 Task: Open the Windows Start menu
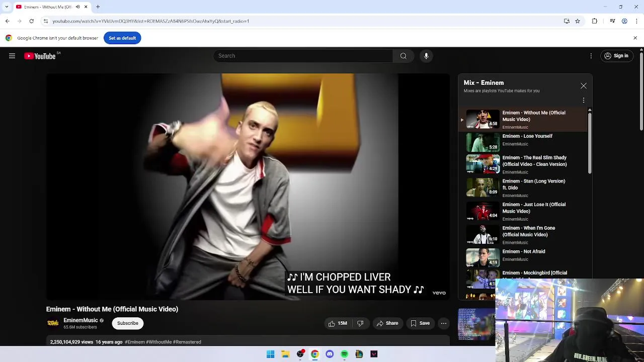pos(270,354)
